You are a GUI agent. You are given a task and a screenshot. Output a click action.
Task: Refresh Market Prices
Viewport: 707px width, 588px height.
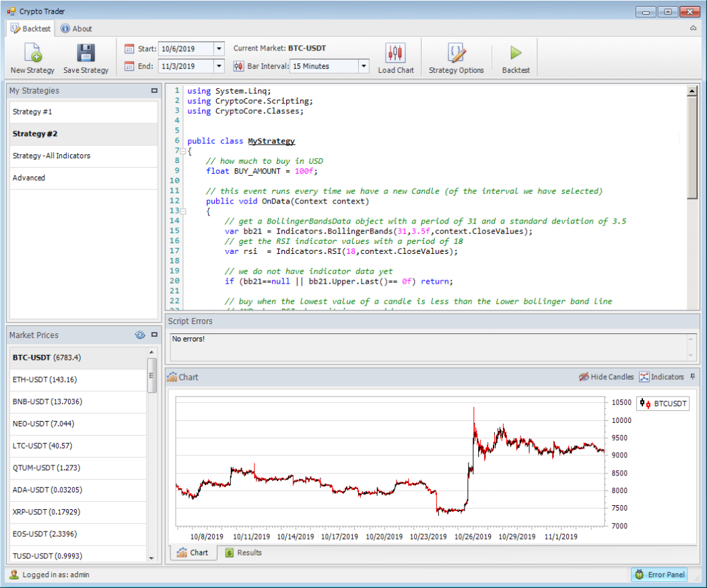pos(140,335)
